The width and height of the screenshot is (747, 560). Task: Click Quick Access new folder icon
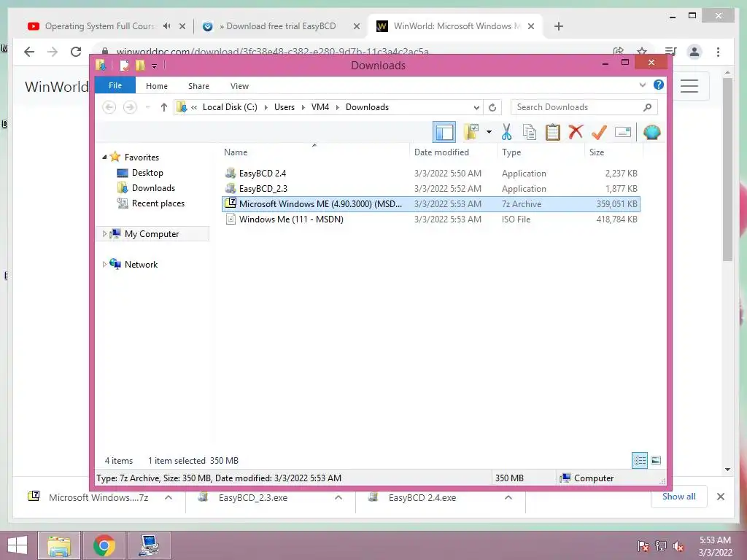pos(140,66)
